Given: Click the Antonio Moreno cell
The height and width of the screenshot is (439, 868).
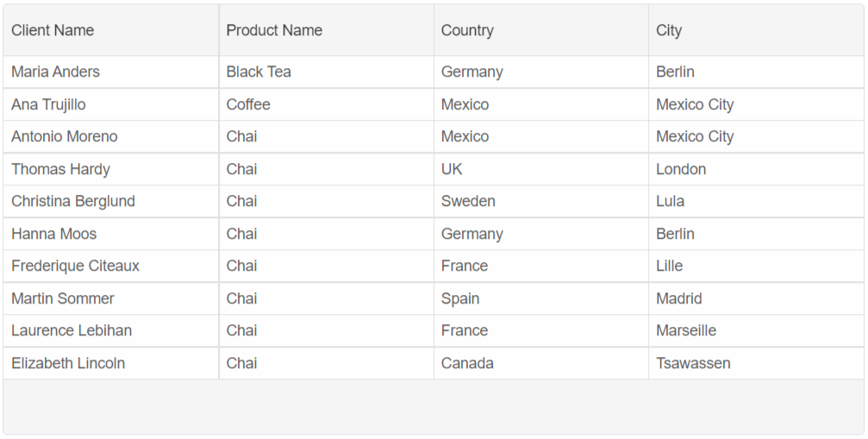Looking at the screenshot, I should 65,136.
